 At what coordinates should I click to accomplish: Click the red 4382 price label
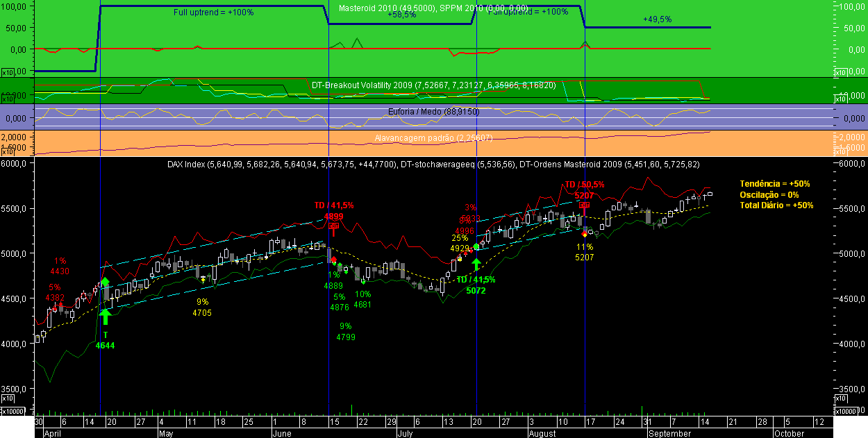55,298
